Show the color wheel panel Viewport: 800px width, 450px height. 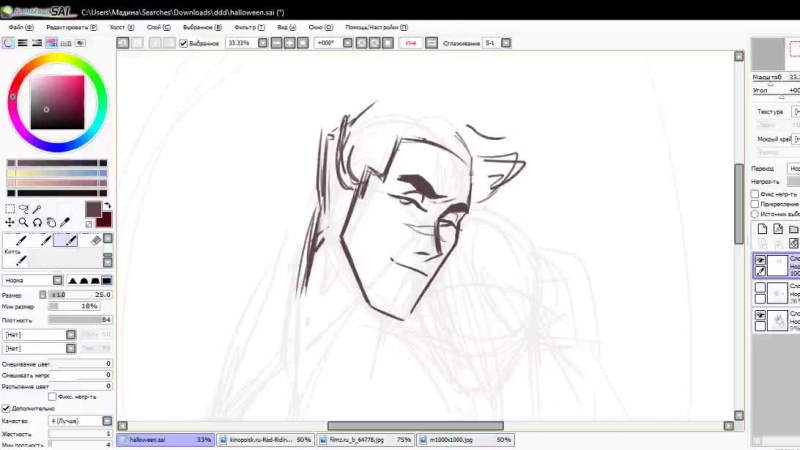(9, 43)
